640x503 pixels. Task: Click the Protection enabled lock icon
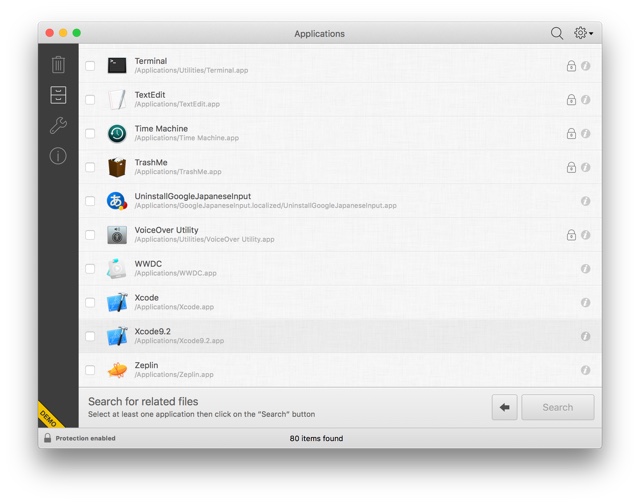47,438
